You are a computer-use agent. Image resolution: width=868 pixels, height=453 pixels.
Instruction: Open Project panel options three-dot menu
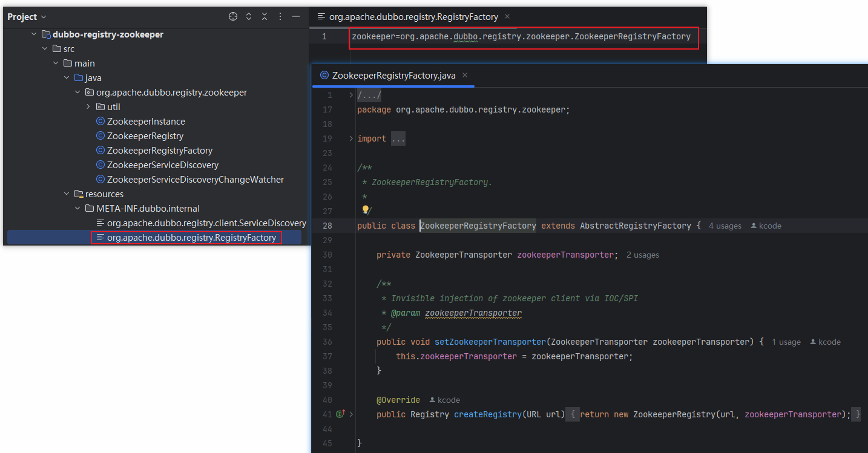pyautogui.click(x=280, y=17)
